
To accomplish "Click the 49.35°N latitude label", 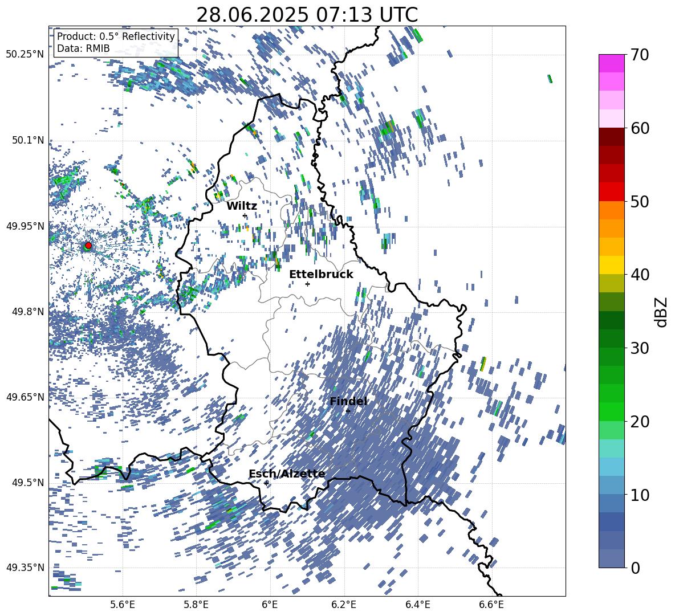I will (x=25, y=568).
